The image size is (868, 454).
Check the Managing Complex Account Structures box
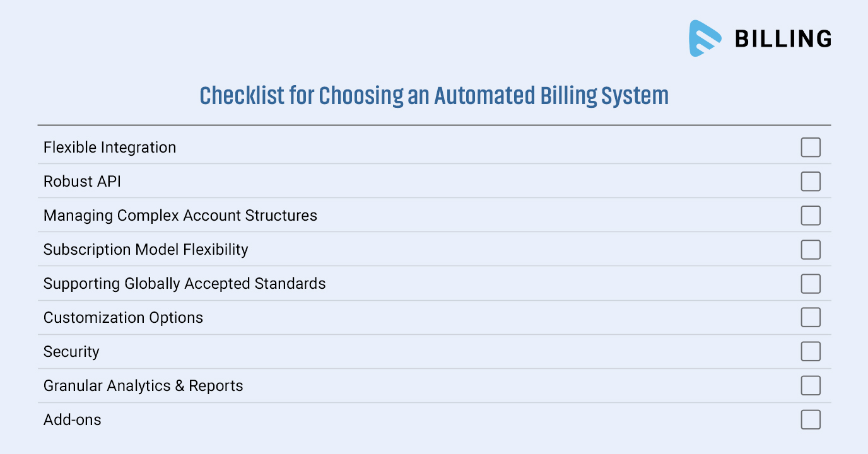tap(811, 216)
